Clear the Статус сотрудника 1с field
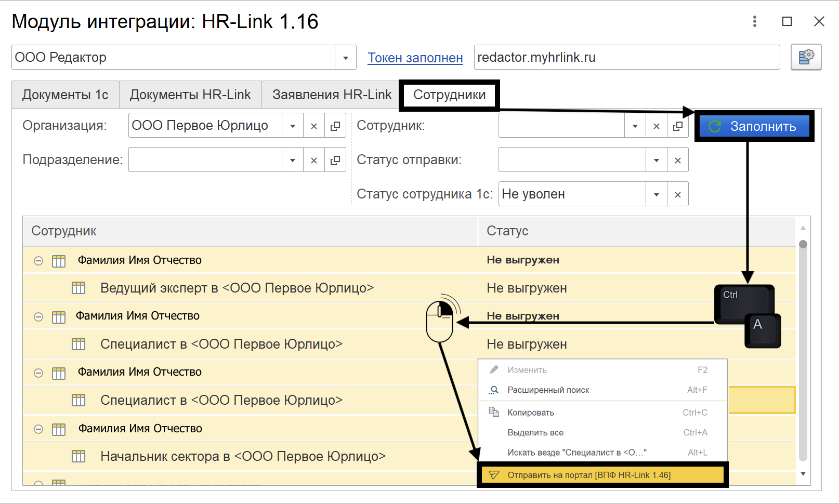839x504 pixels. click(678, 194)
